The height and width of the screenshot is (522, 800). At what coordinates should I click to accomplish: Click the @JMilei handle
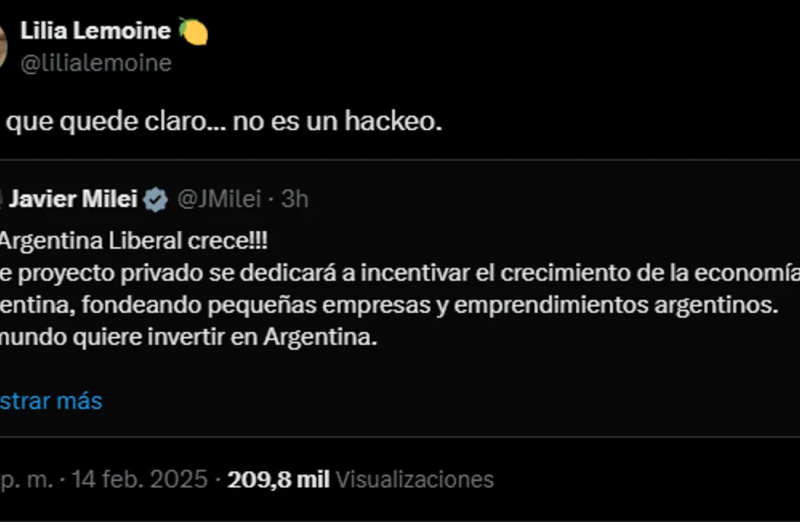coord(219,199)
